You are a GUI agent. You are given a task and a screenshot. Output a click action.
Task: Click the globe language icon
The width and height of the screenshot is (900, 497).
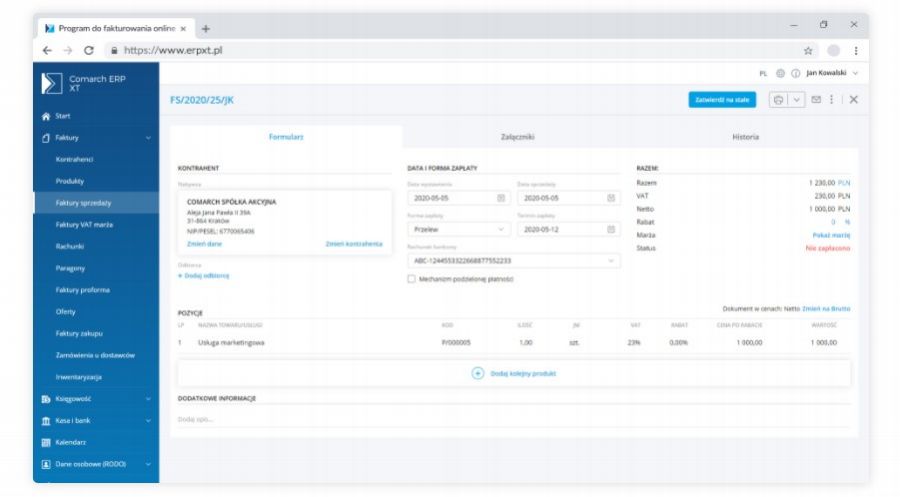(x=780, y=73)
